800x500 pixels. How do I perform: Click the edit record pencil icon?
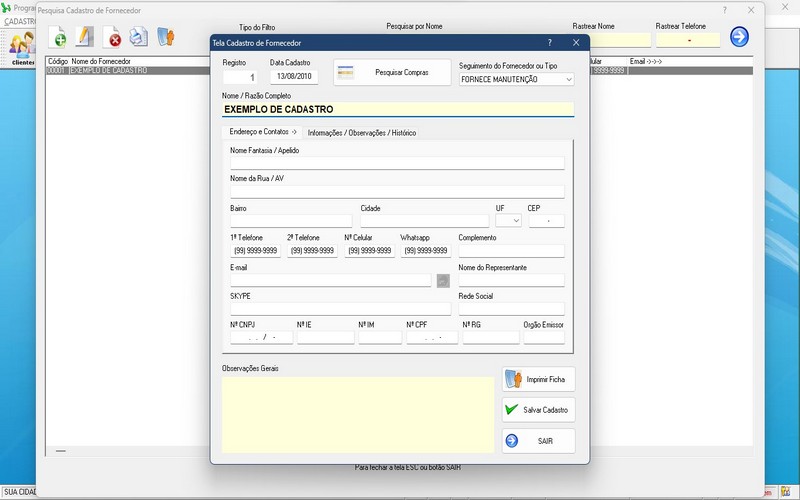85,37
